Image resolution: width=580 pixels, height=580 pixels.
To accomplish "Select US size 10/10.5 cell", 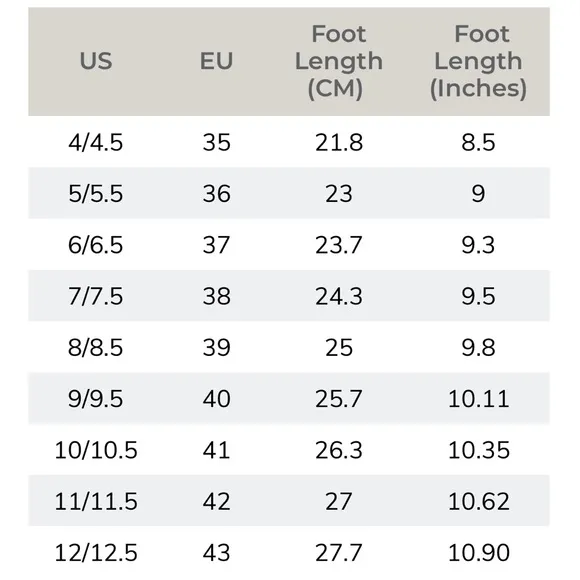I will 96,450.
